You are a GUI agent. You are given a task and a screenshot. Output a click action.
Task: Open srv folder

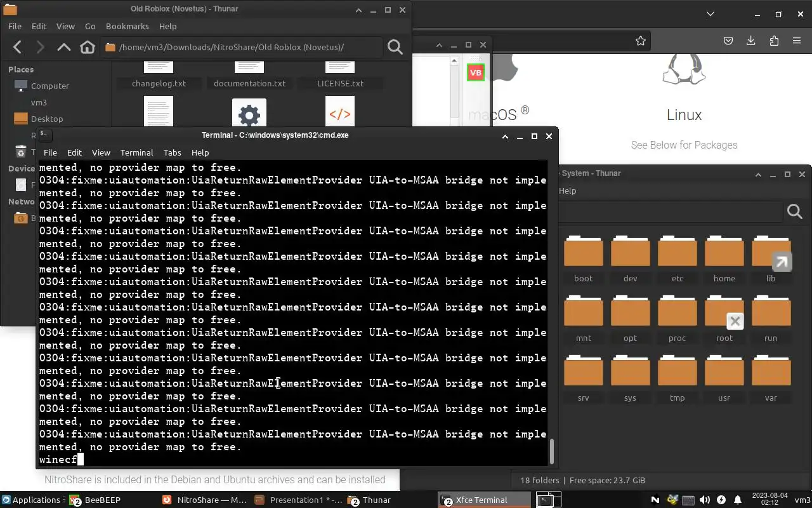click(x=583, y=378)
